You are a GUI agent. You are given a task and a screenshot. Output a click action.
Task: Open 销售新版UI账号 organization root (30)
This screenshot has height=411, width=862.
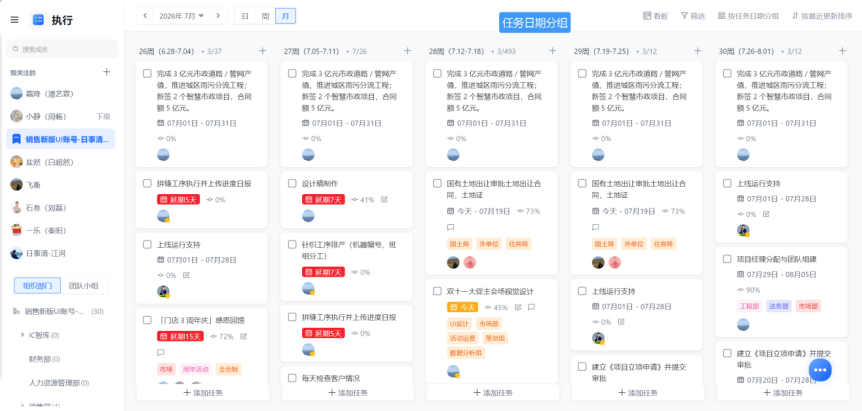pos(58,312)
